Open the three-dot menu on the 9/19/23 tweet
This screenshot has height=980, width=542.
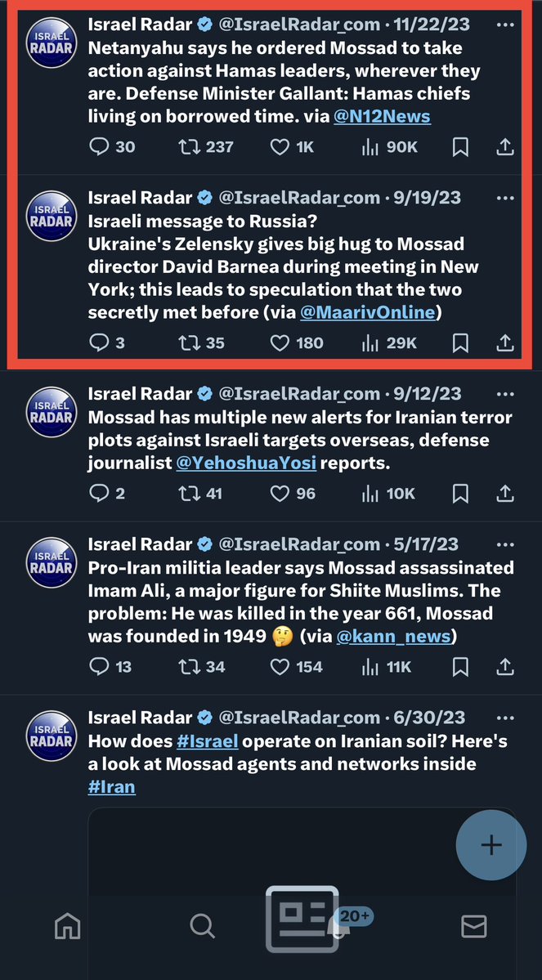coord(506,198)
